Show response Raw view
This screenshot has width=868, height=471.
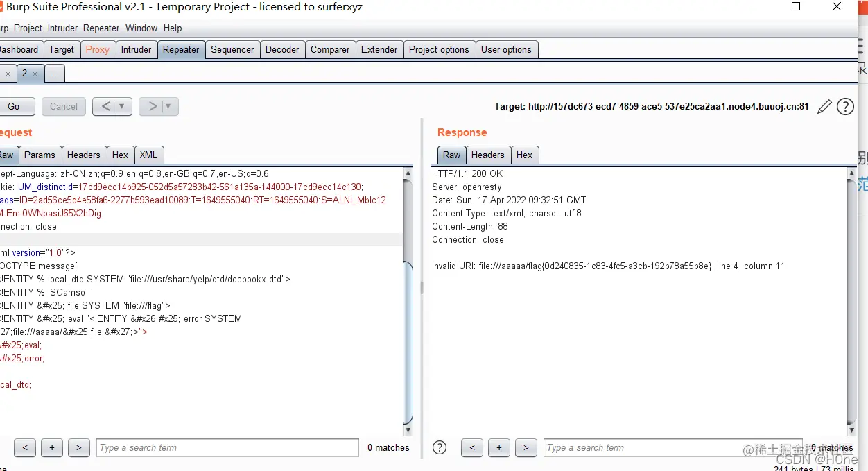point(451,155)
